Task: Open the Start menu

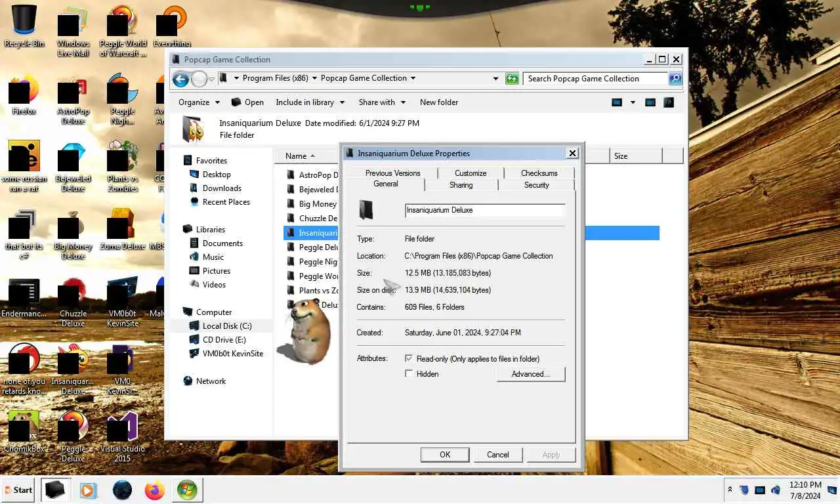Action: (x=18, y=490)
